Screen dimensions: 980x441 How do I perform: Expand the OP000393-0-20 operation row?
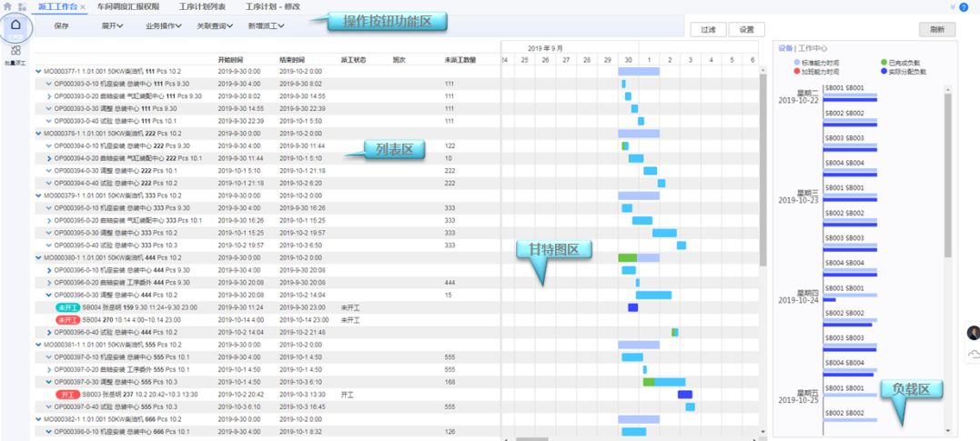(49, 96)
